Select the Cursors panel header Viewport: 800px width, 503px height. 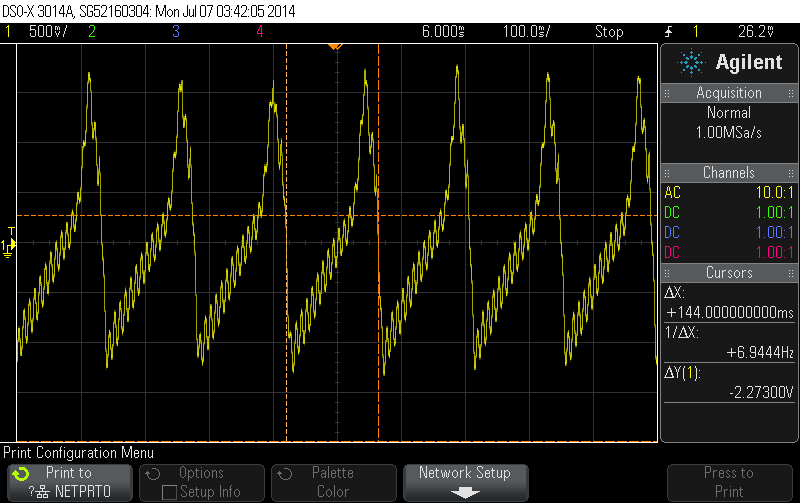[x=730, y=272]
